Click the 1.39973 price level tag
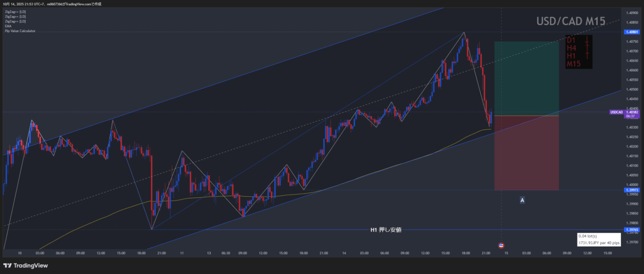Image resolution: width=644 pixels, height=274 pixels. pos(631,190)
